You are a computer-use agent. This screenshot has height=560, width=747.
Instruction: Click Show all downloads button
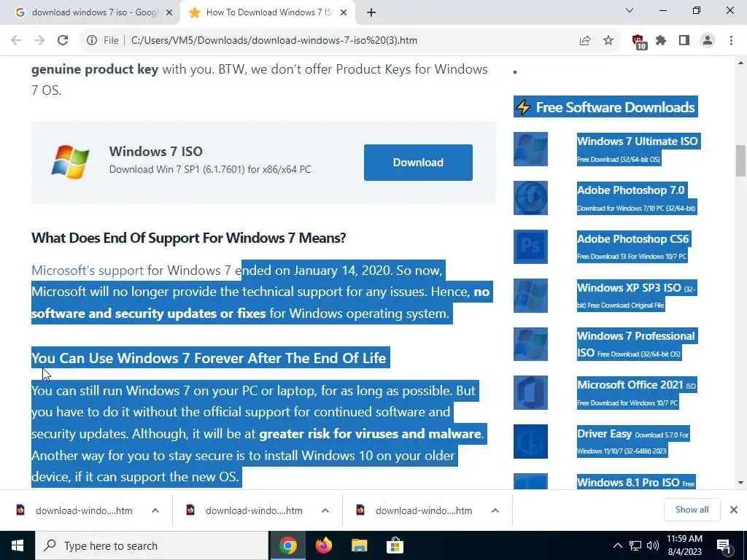(x=692, y=510)
